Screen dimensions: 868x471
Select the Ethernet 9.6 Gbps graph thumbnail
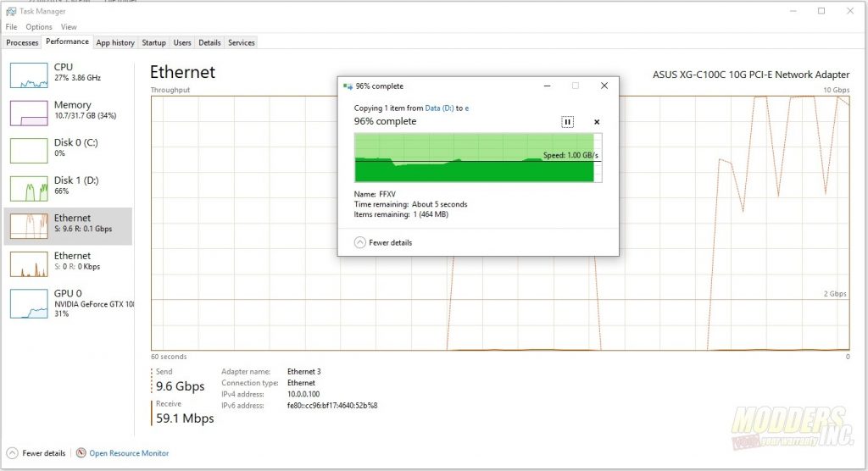29,226
